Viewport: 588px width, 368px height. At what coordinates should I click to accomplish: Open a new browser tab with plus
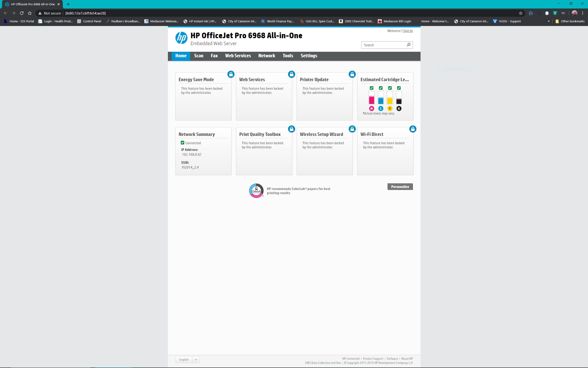coord(68,4)
